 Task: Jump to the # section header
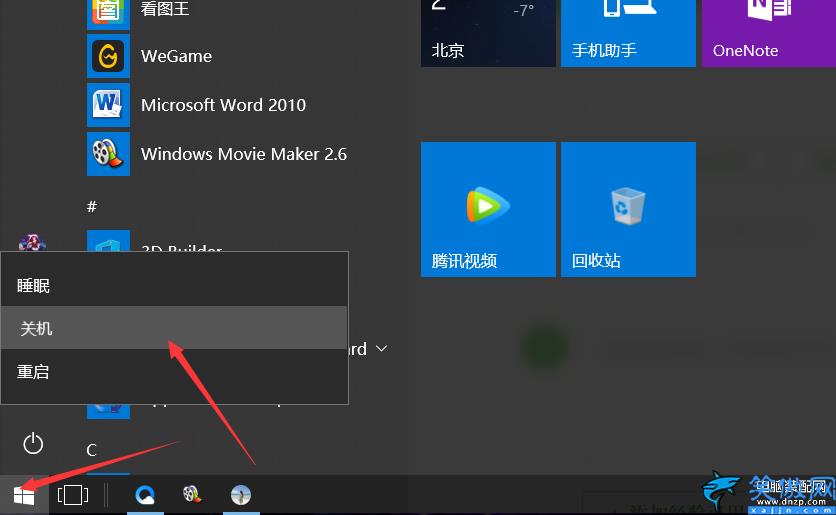tap(92, 206)
